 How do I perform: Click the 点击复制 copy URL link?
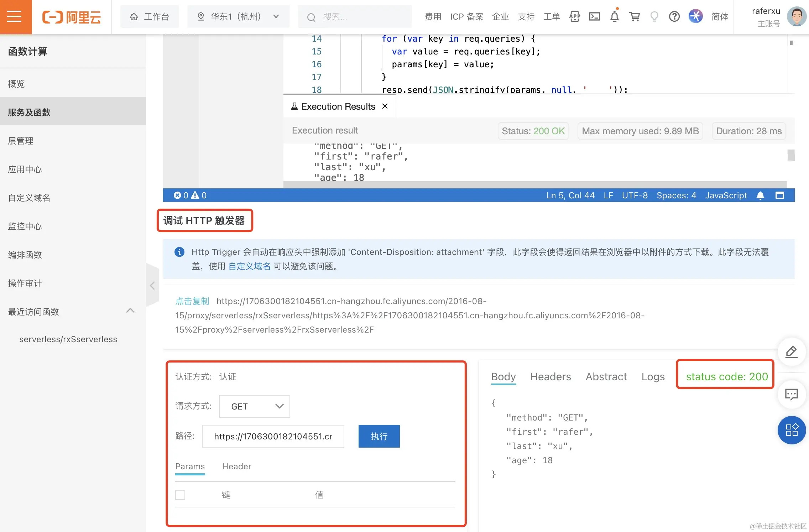point(192,301)
